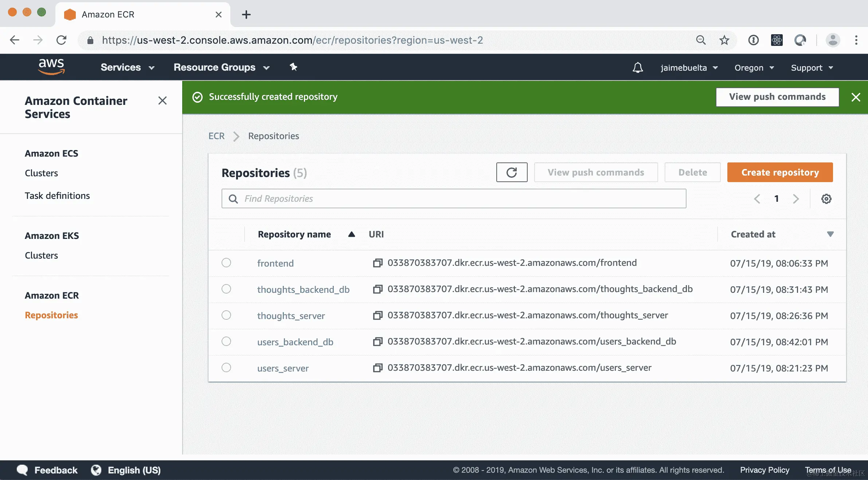868x480 pixels.
Task: Open the thoughts_backend_db repository link
Action: coord(303,290)
